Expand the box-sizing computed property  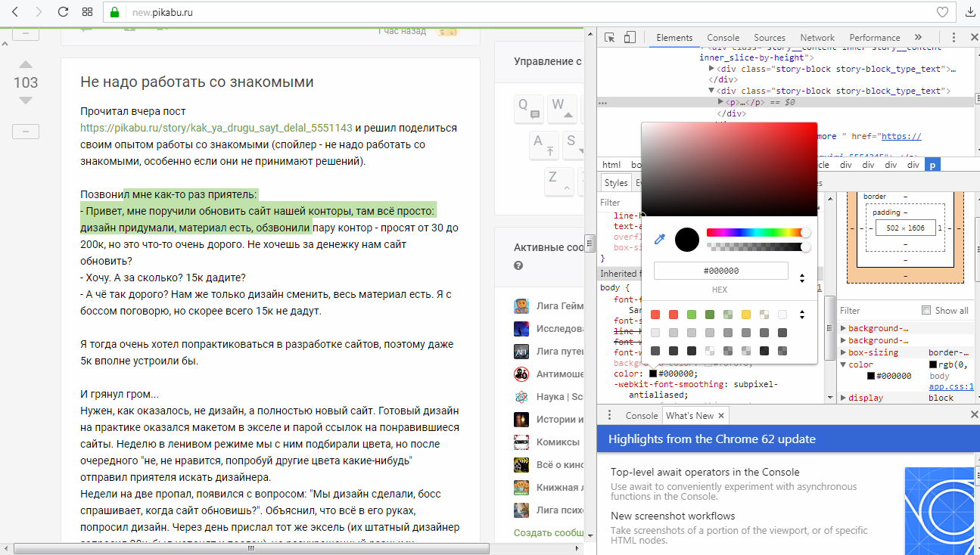coord(844,352)
